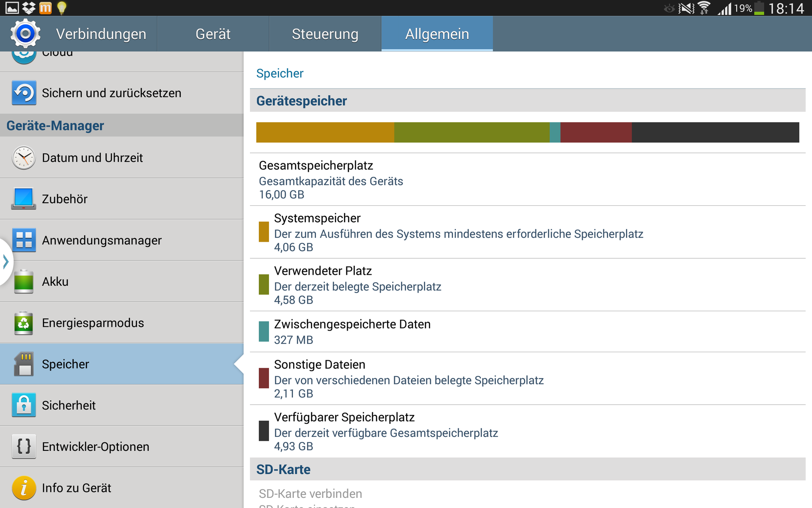Switch to the Verbindungen tab
The image size is (812, 508).
coord(101,34)
